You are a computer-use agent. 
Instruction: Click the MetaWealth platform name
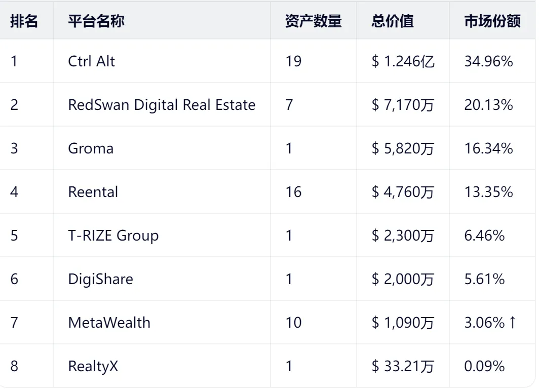109,323
